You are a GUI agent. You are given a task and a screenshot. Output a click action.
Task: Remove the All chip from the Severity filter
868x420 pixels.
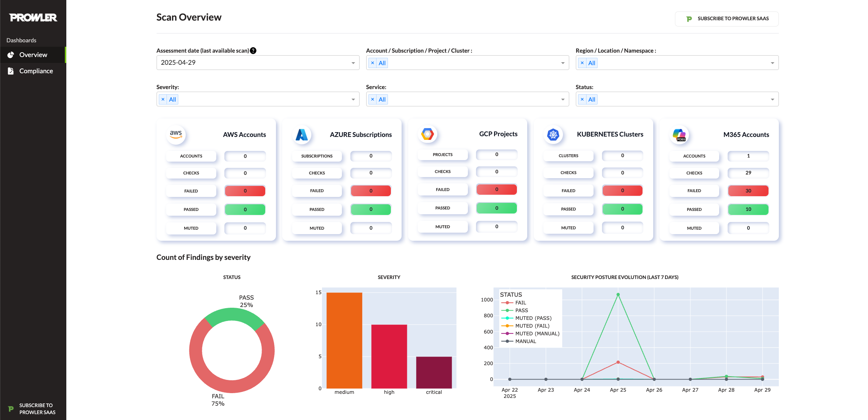click(x=163, y=99)
